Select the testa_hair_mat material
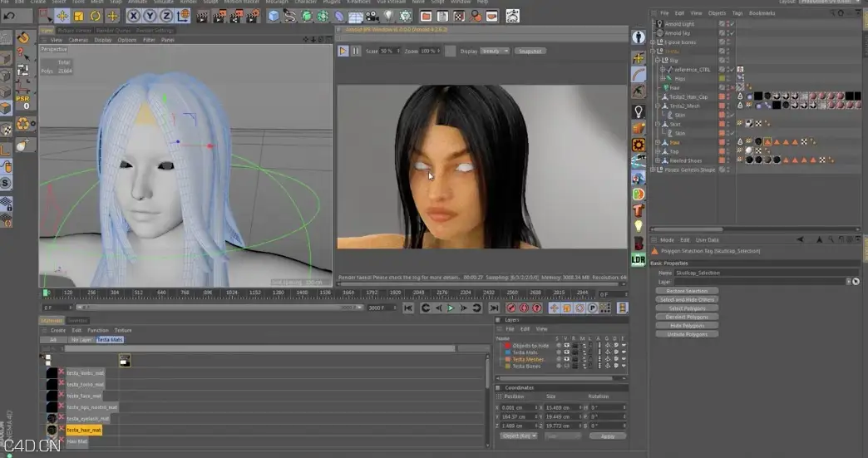This screenshot has height=458, width=868. (x=84, y=430)
